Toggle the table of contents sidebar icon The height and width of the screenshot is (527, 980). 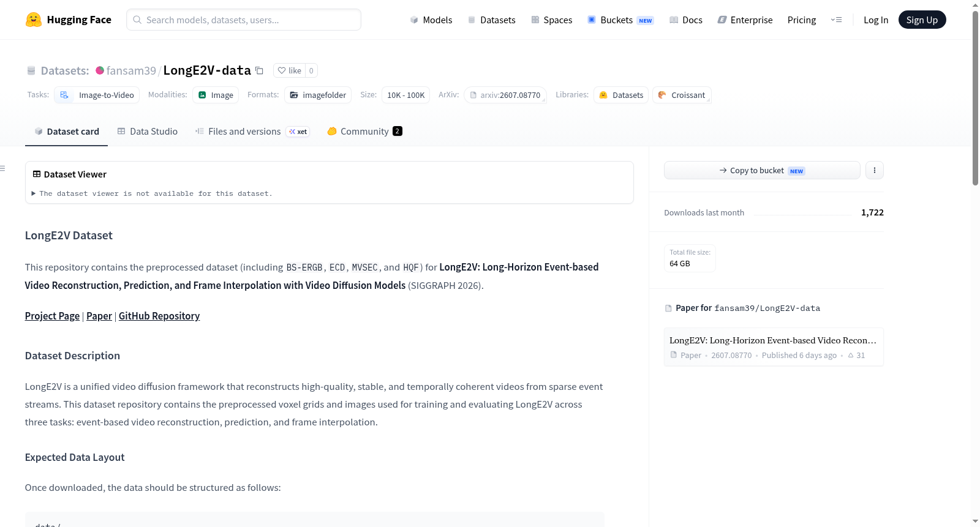(2, 168)
